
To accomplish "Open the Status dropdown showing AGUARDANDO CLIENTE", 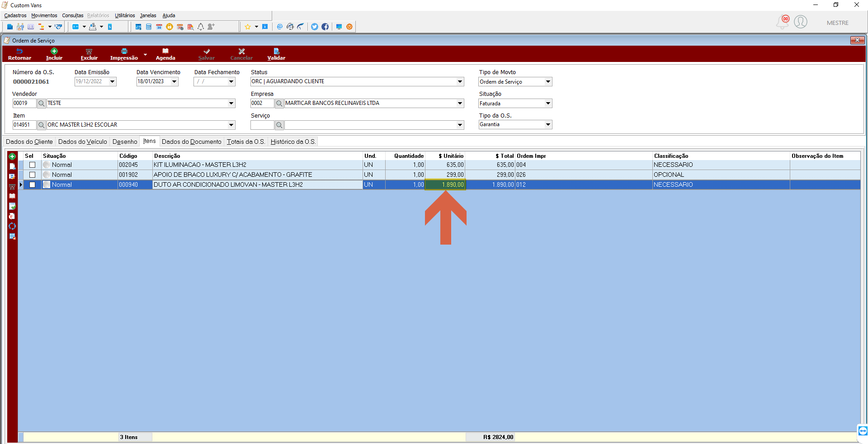I will [x=460, y=81].
